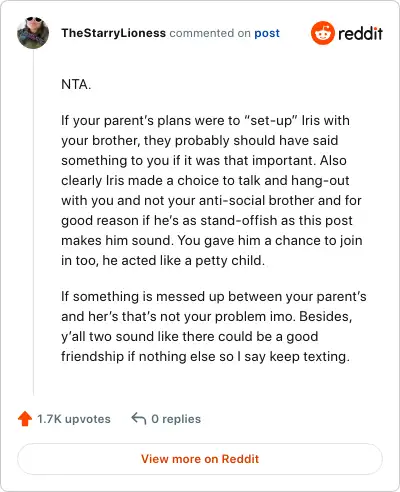Viewport: 400px width, 492px height.
Task: Select the reply arrow icon
Action: coord(139,419)
